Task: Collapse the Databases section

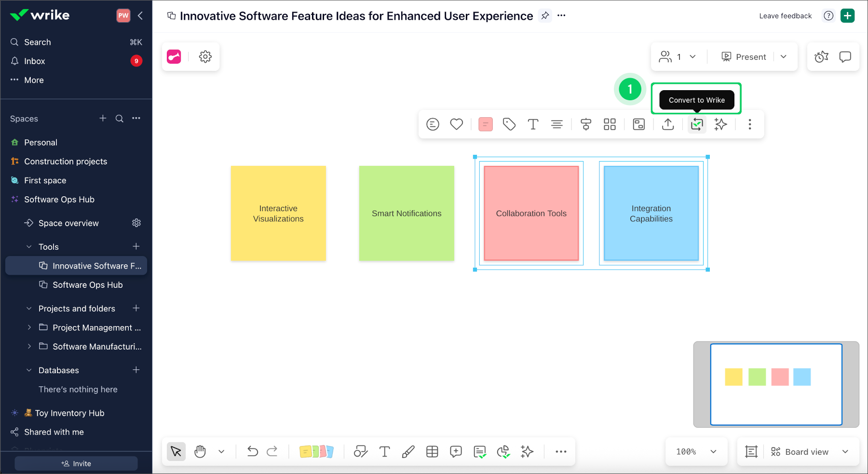Action: point(28,370)
